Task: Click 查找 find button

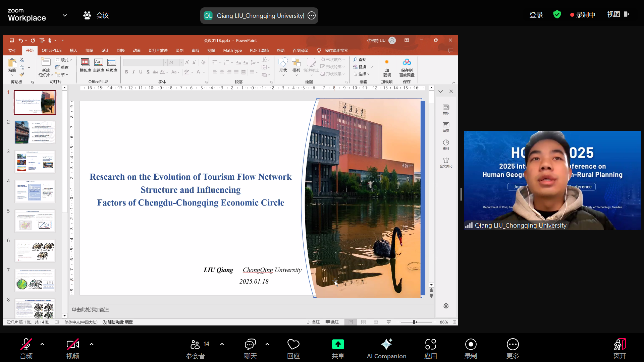Action: point(360,60)
